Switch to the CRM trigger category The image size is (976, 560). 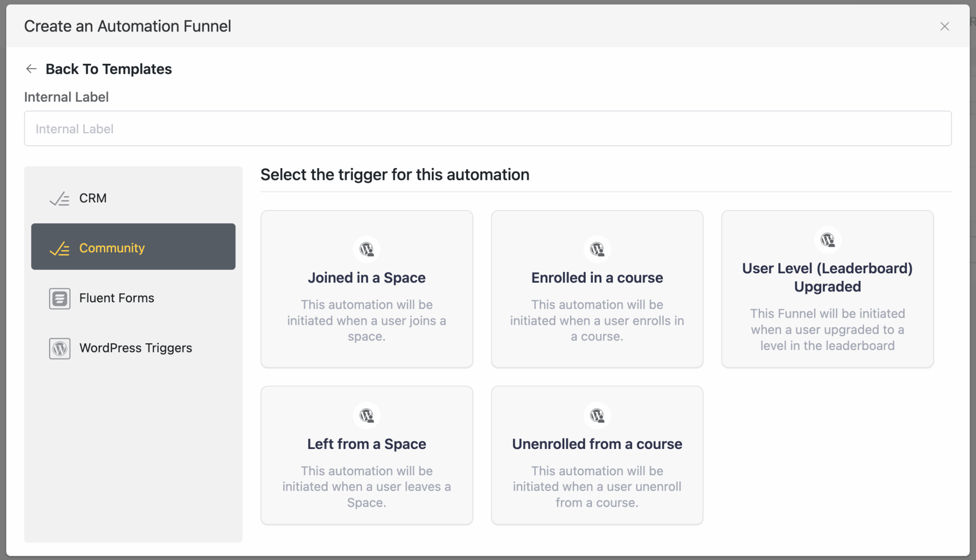tap(93, 198)
